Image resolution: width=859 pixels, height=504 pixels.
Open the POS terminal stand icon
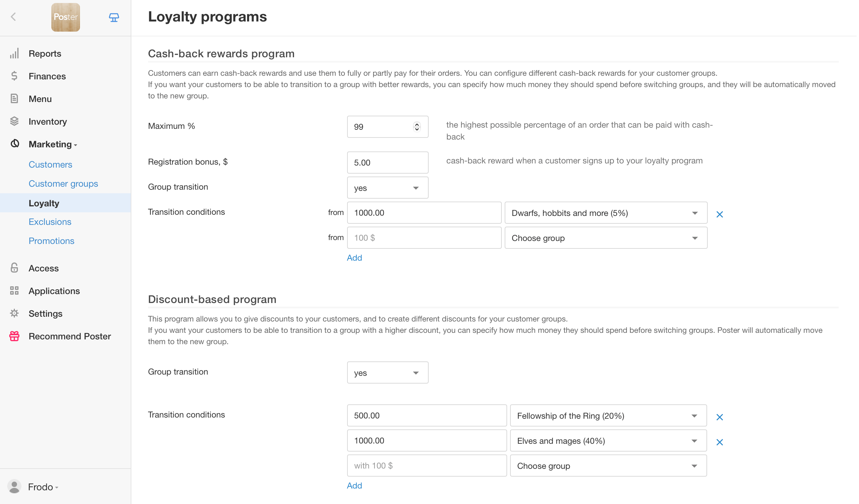tap(114, 17)
